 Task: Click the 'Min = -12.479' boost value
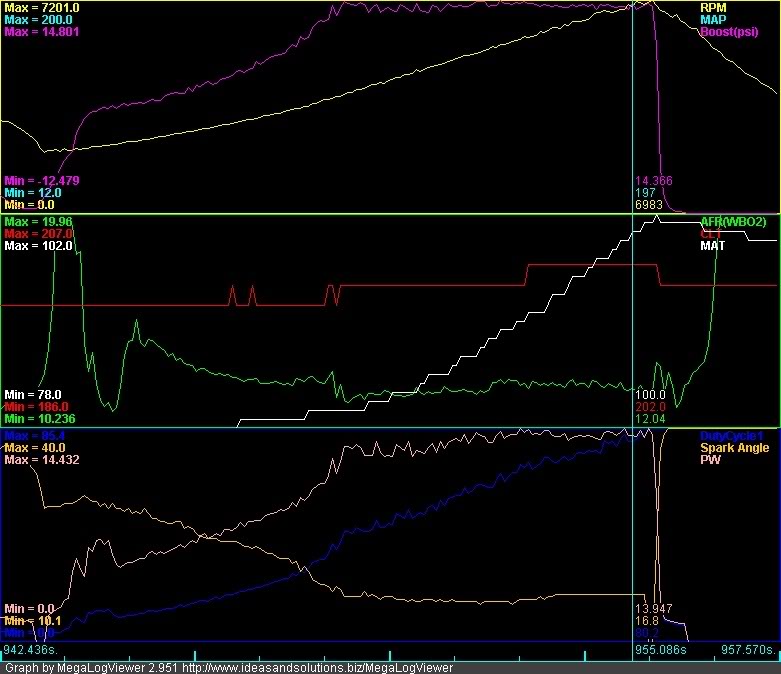tap(42, 181)
